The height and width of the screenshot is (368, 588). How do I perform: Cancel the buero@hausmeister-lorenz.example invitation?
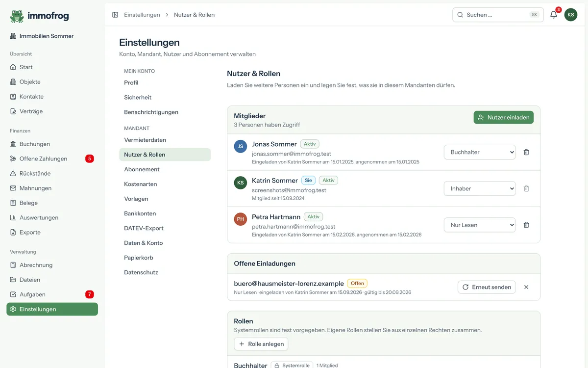coord(526,287)
